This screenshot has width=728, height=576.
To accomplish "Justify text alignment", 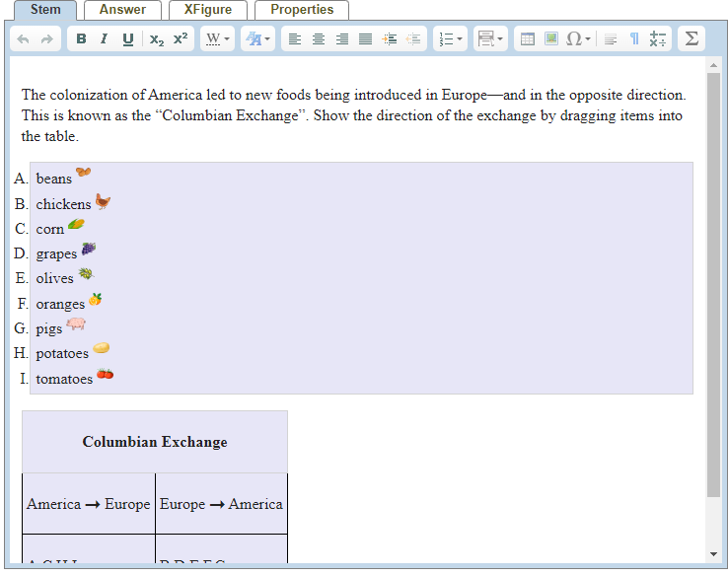I will pyautogui.click(x=365, y=39).
